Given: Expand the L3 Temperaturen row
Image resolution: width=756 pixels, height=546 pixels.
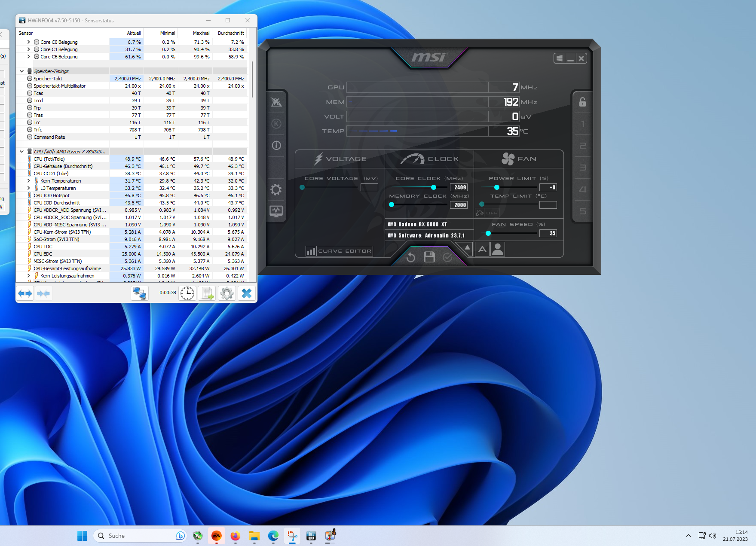Looking at the screenshot, I should (x=29, y=188).
